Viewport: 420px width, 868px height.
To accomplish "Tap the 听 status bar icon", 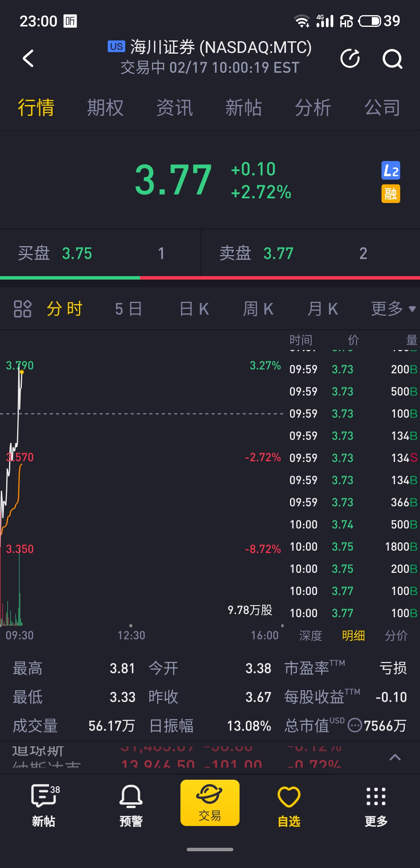I will point(70,21).
